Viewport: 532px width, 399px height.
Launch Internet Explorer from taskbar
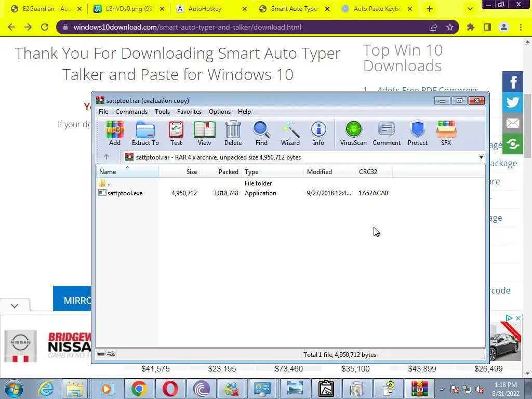pyautogui.click(x=46, y=389)
